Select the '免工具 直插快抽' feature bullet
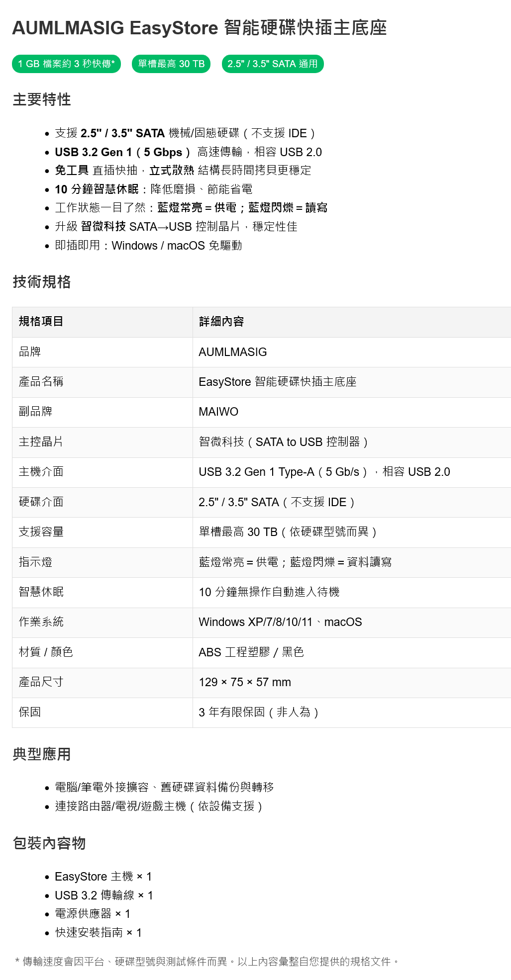The height and width of the screenshot is (980, 511). pos(183,171)
